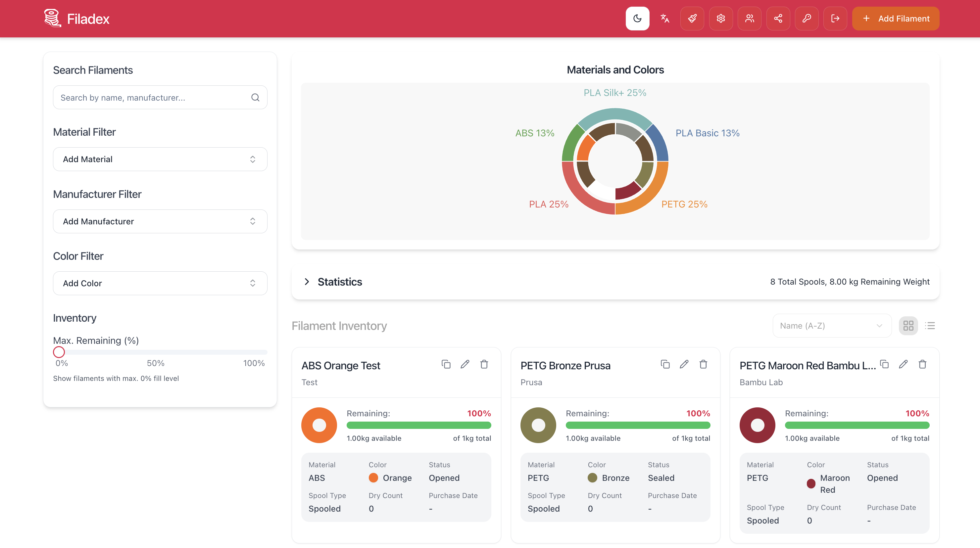Open settings via the gear icon

(720, 18)
